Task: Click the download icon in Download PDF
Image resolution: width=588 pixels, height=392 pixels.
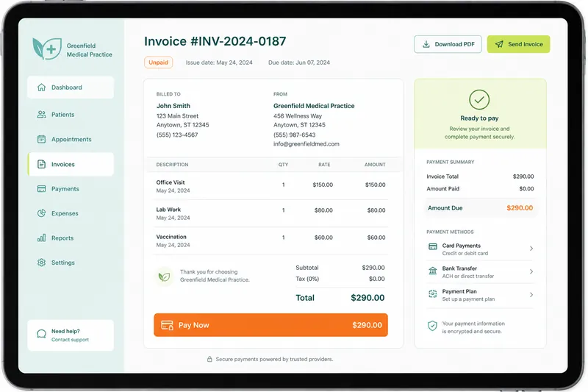Action: click(426, 44)
